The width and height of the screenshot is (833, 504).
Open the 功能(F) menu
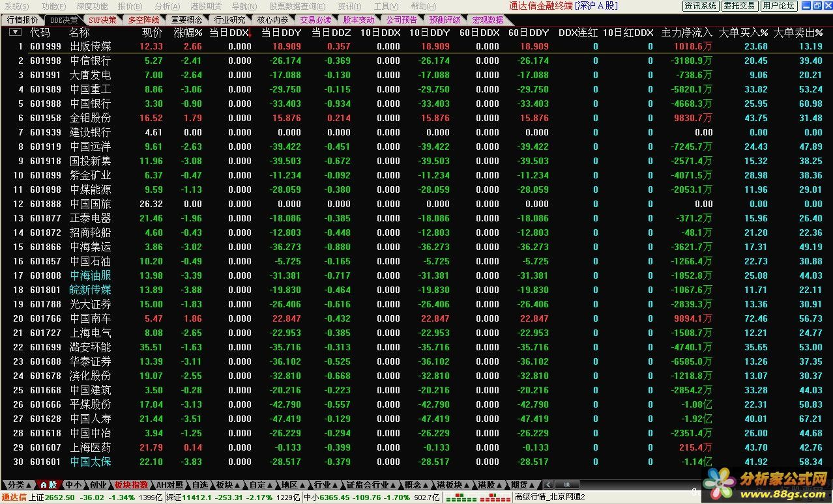(x=53, y=6)
